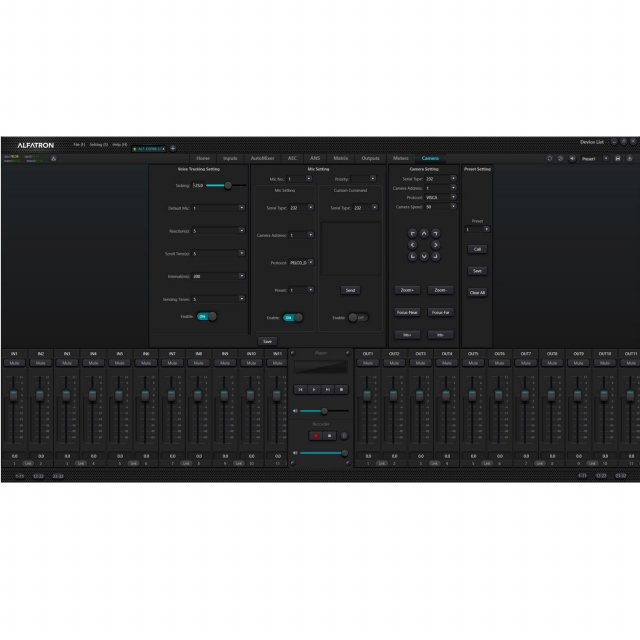Image resolution: width=640 pixels, height=640 pixels.
Task: Switch to the Matrix tab
Action: 341,158
